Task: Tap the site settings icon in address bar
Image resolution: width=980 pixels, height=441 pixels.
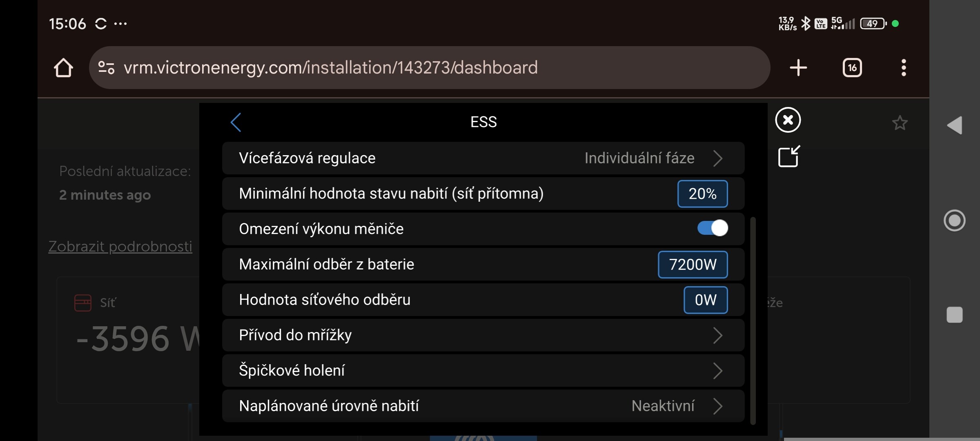Action: click(106, 67)
